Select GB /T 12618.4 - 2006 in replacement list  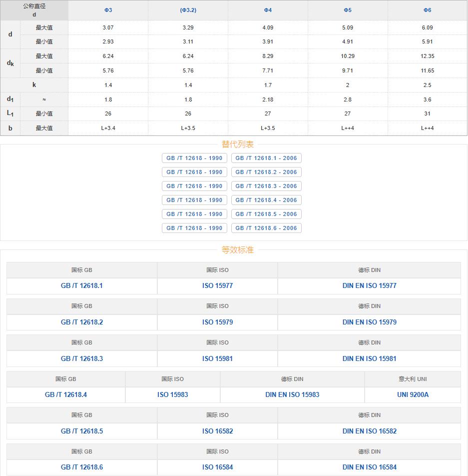click(266, 200)
